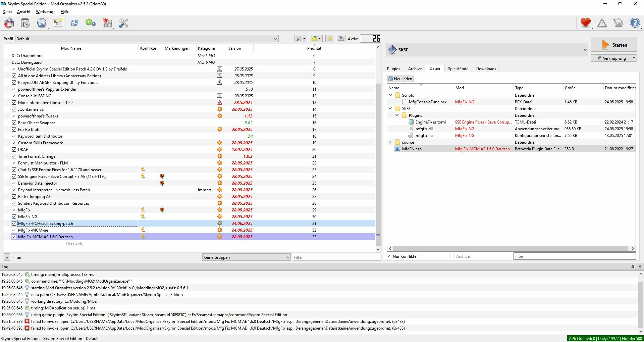Open the instance manager toolbar icon

[9, 23]
